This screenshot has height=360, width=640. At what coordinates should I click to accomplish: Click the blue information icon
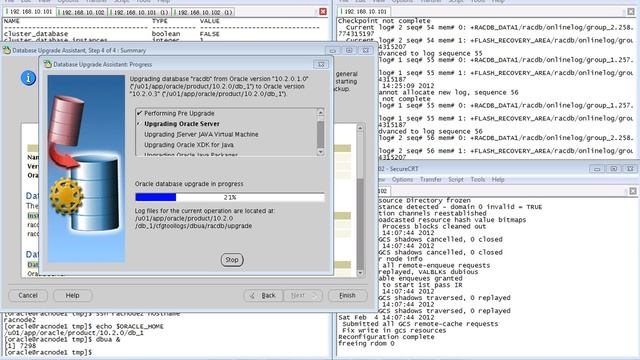(28, 78)
